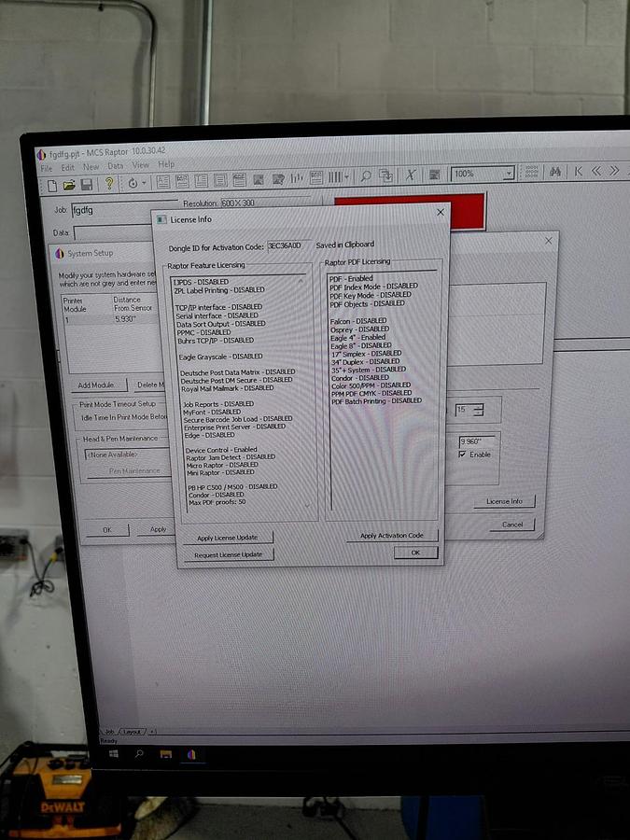Jump to first record arrow icon
This screenshot has width=630, height=840.
pos(579,172)
